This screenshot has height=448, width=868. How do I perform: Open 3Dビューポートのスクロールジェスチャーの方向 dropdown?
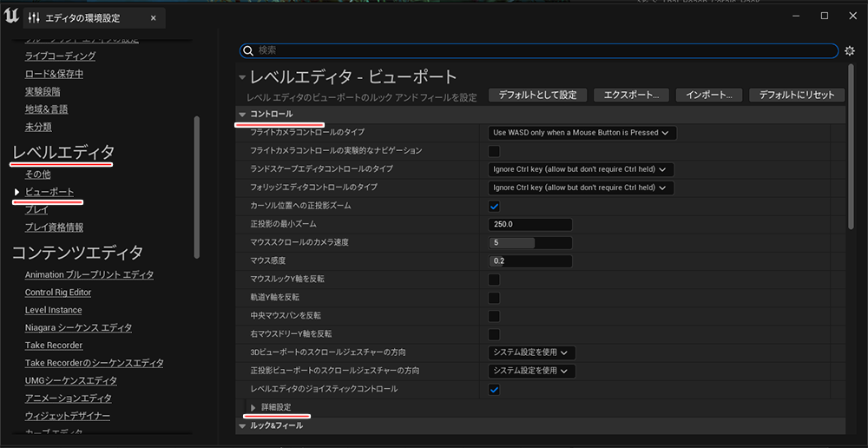pos(531,352)
